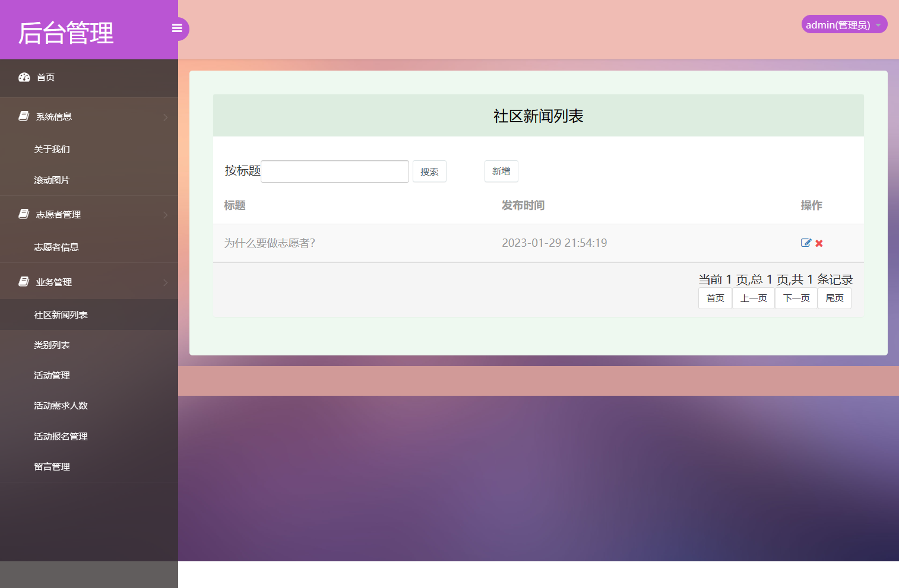Screen dimensions: 899x588
Task: Select 社区新闻列表 in the sidebar
Action: point(61,314)
